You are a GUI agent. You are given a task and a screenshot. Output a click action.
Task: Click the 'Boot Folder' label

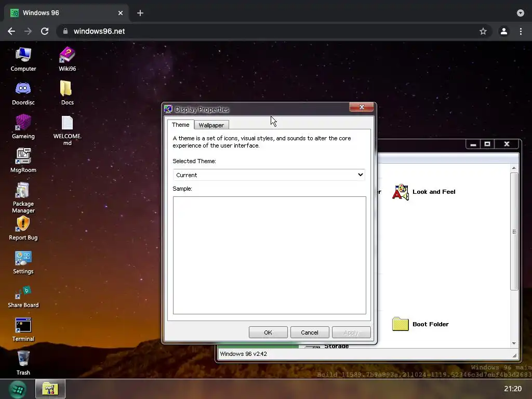pos(431,324)
